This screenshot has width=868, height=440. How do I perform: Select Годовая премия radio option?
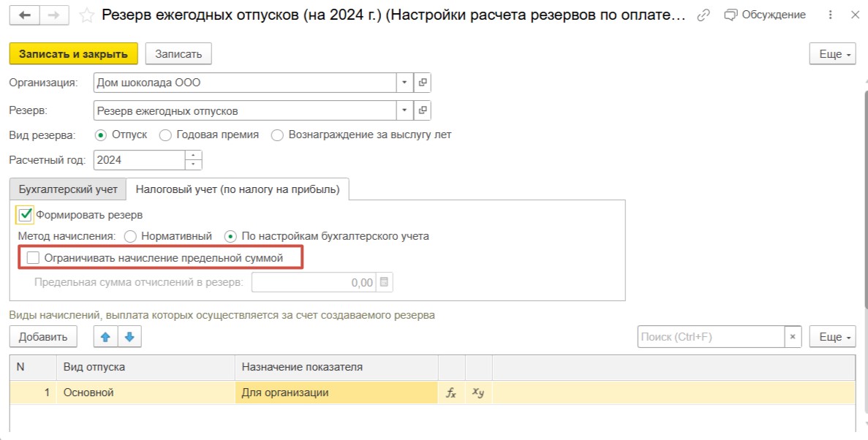point(165,135)
